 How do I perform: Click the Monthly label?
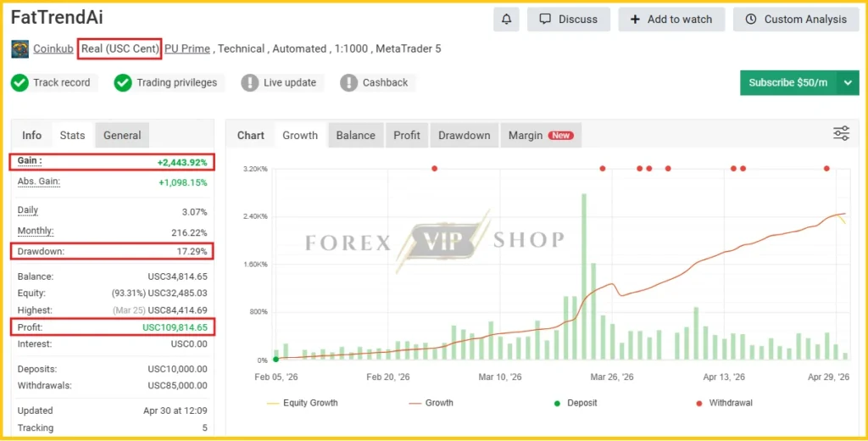tap(36, 231)
